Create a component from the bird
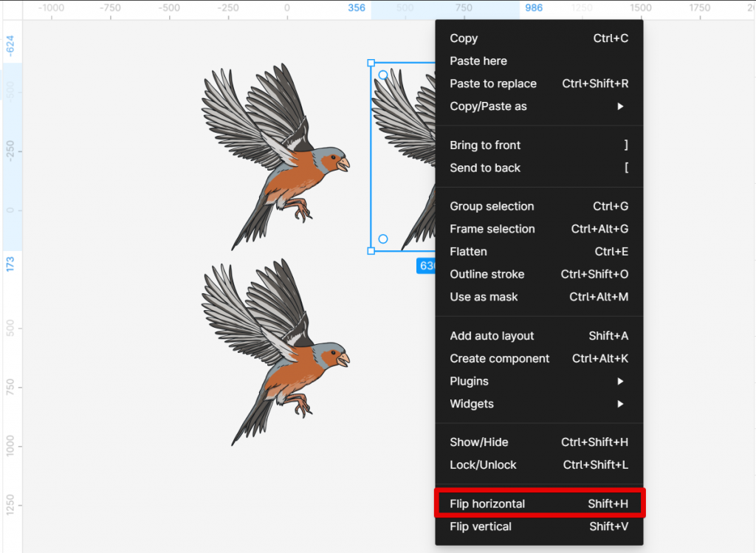Image resolution: width=756 pixels, height=553 pixels. (500, 358)
